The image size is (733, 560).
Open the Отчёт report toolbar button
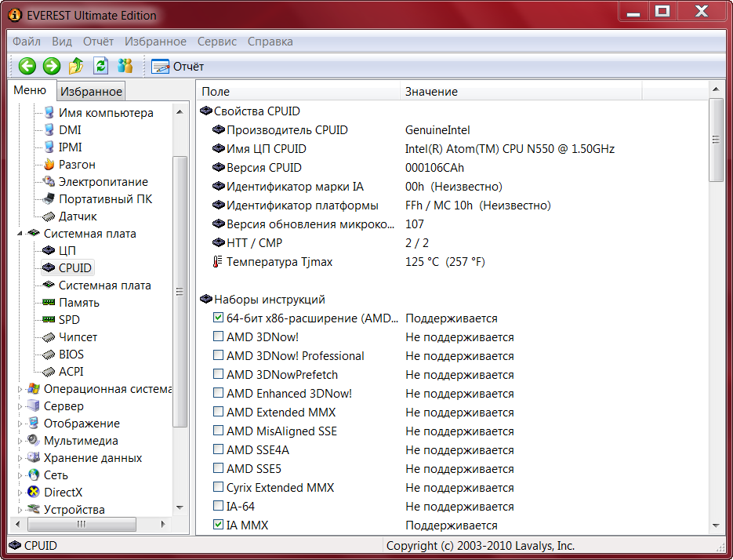click(177, 67)
